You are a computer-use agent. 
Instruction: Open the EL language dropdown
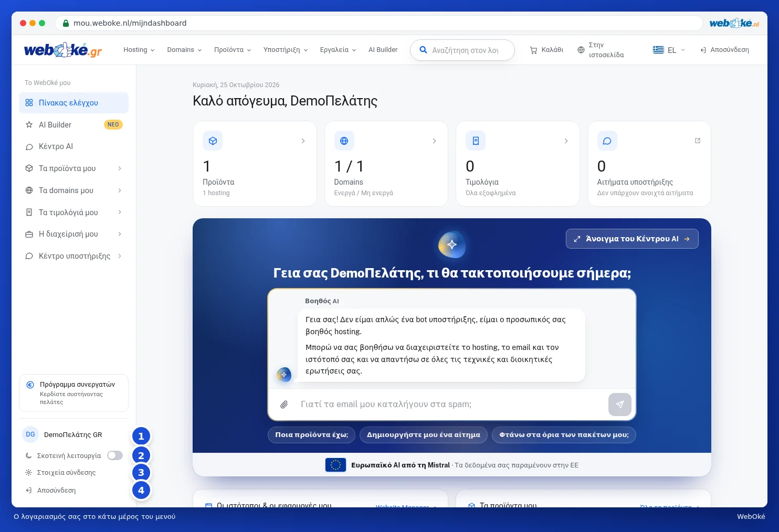click(x=669, y=50)
